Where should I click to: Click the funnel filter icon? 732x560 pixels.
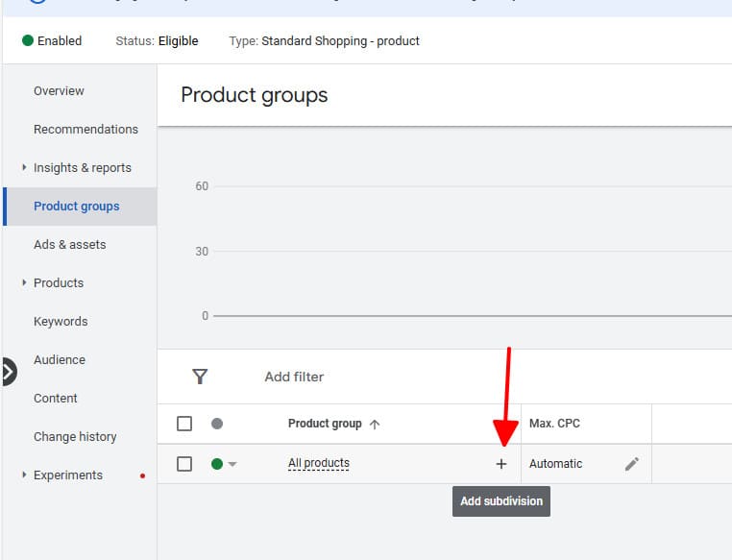(x=200, y=377)
